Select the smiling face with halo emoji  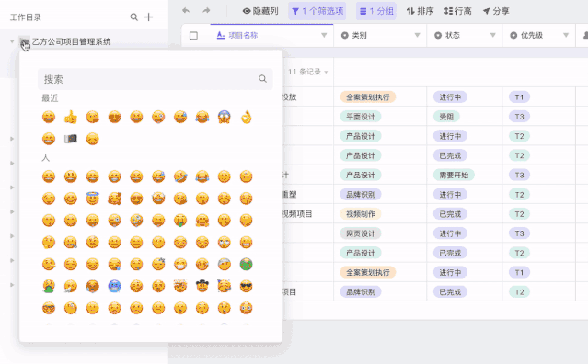click(x=93, y=199)
